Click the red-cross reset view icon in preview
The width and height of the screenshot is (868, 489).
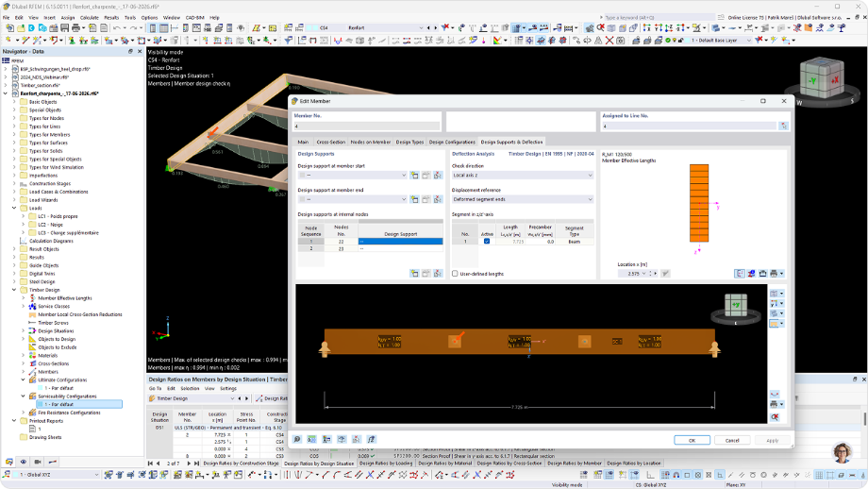tap(775, 416)
